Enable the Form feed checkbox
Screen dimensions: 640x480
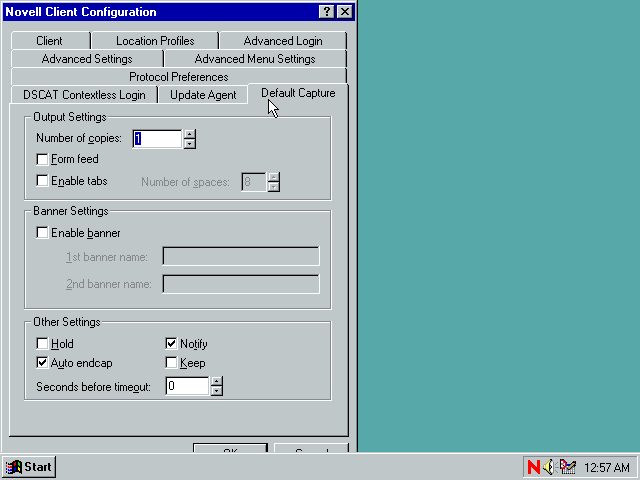42,159
